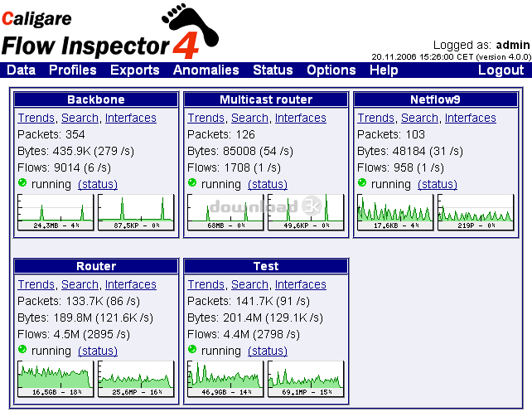This screenshot has height=412, width=532.
Task: Click the Multicast router panel header
Action: [266, 99]
